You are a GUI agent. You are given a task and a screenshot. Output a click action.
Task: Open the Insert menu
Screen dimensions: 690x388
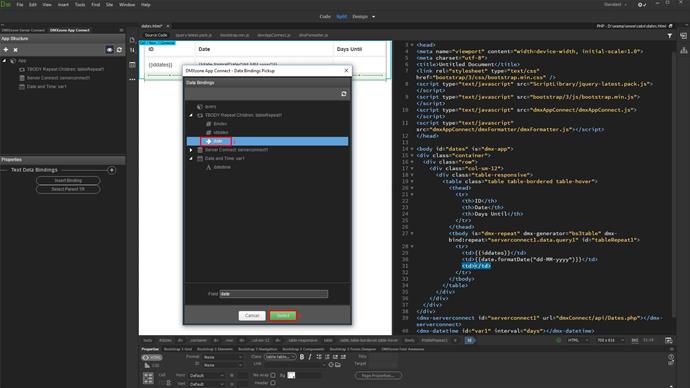coord(63,4)
